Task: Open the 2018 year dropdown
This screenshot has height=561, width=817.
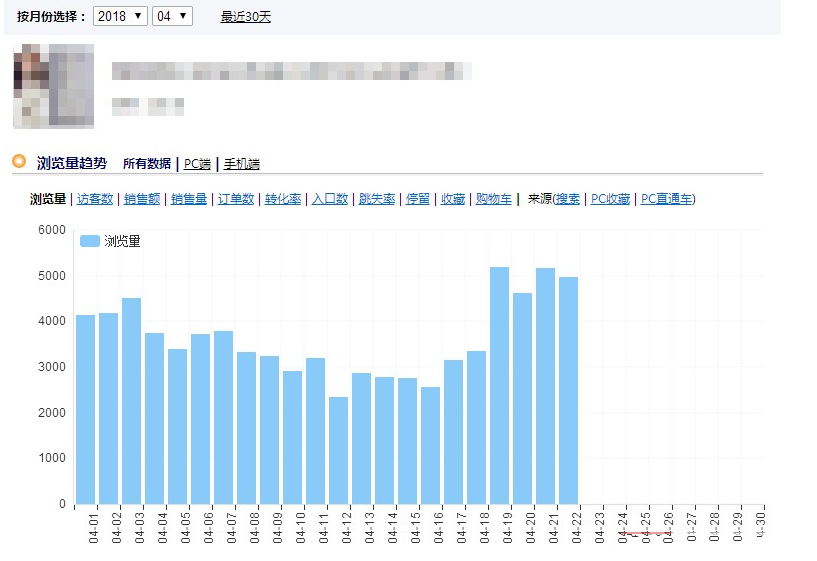Action: tap(119, 16)
